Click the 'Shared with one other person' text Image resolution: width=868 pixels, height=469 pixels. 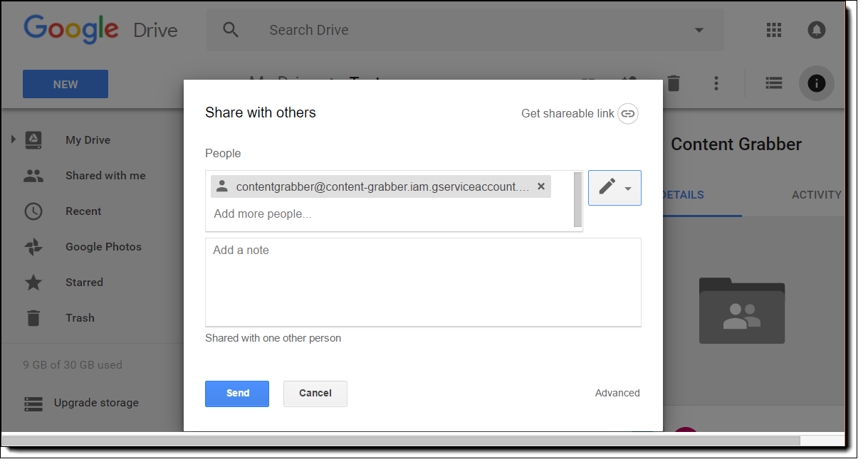pyautogui.click(x=273, y=338)
